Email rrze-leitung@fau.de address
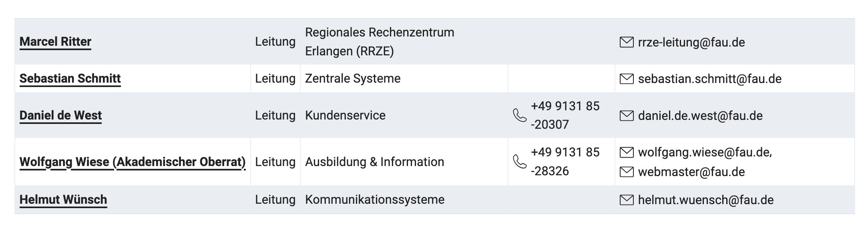The image size is (868, 227). coord(691,43)
